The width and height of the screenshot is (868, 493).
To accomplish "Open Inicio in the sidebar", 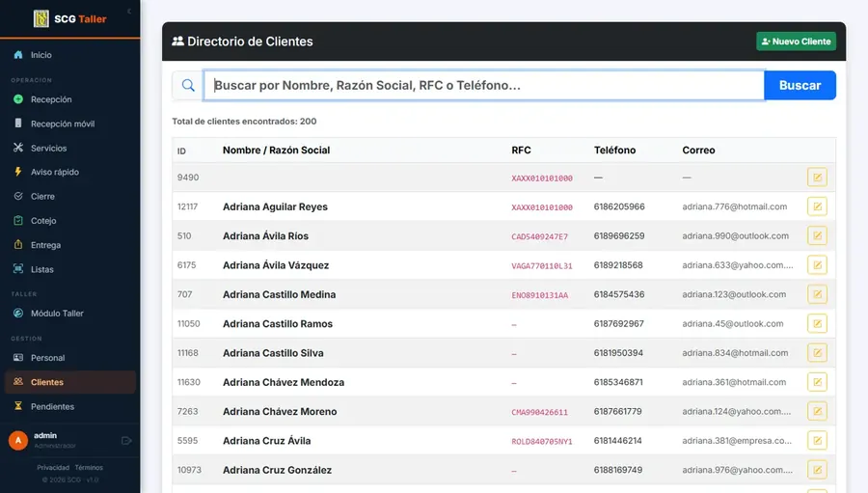I will coord(69,55).
